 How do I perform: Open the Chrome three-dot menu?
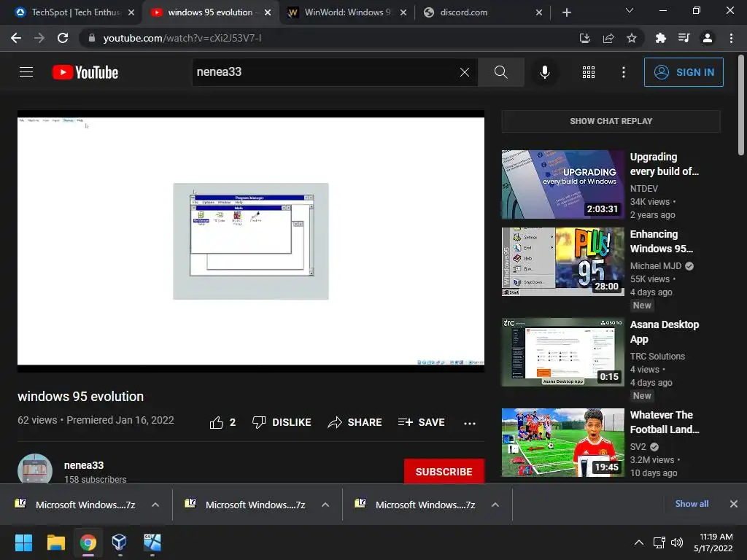pos(731,38)
